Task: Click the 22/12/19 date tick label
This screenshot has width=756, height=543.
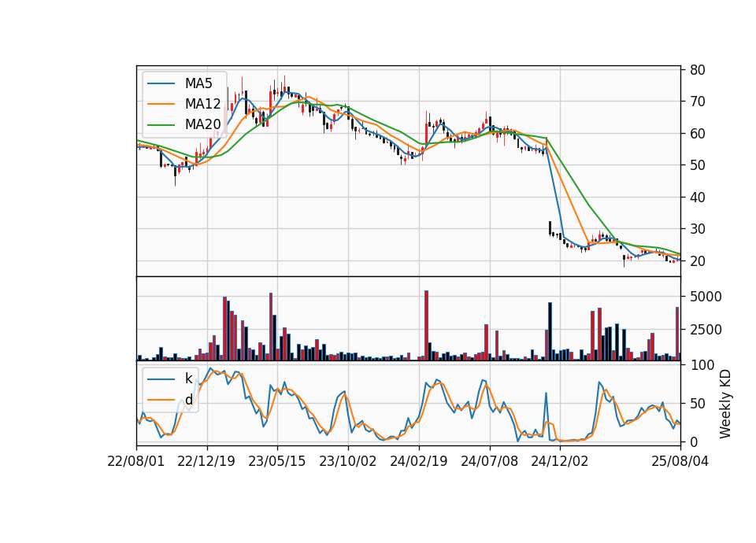Action: click(206, 461)
